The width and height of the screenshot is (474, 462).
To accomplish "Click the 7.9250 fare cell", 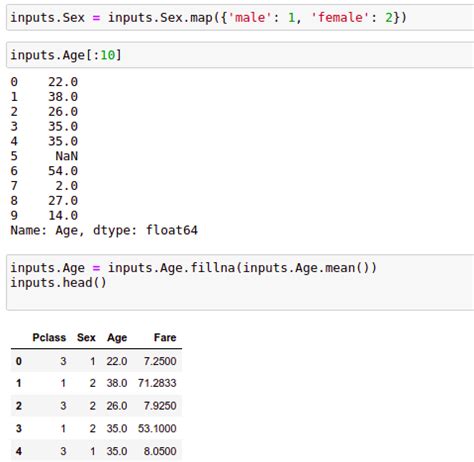I will tap(160, 406).
